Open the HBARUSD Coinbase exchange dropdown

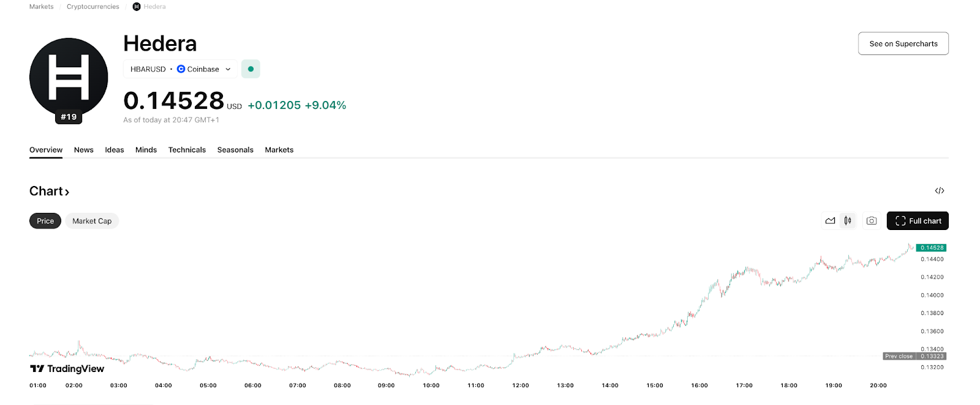click(x=180, y=69)
